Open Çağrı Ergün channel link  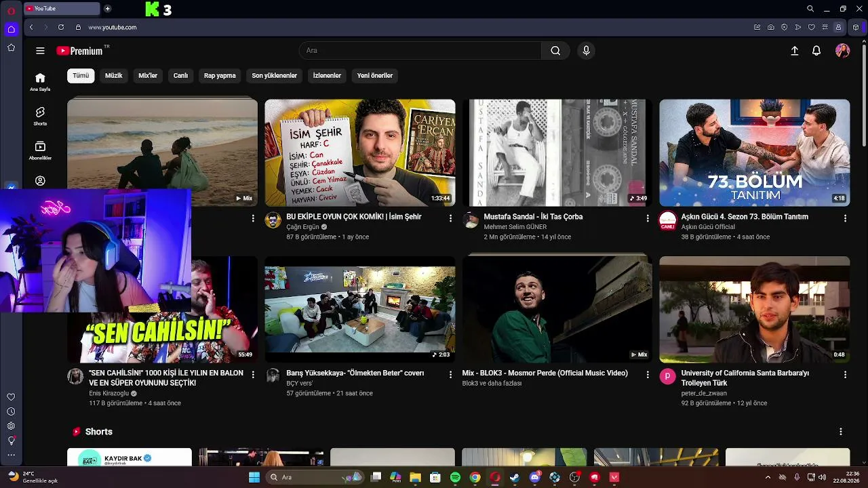click(302, 227)
